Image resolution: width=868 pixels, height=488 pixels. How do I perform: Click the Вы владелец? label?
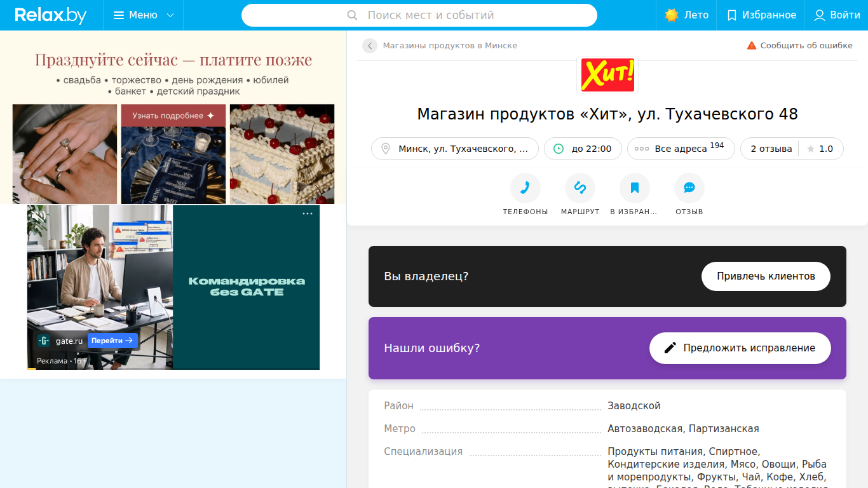[426, 276]
